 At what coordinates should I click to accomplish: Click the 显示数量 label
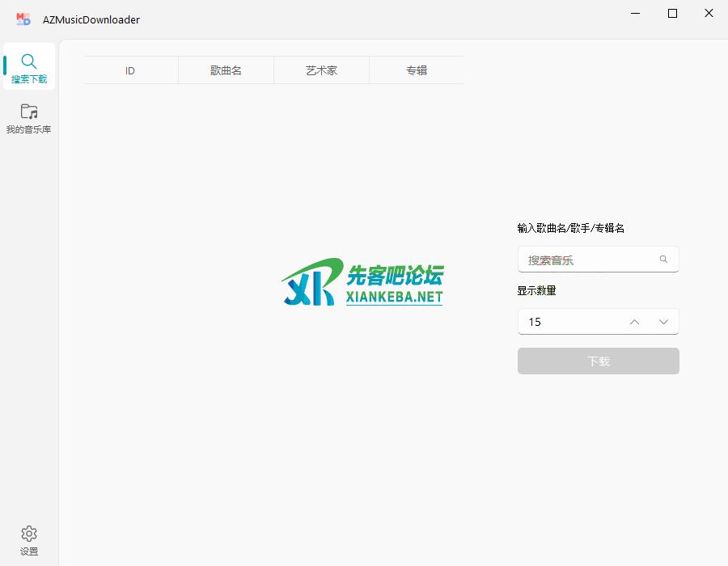537,290
